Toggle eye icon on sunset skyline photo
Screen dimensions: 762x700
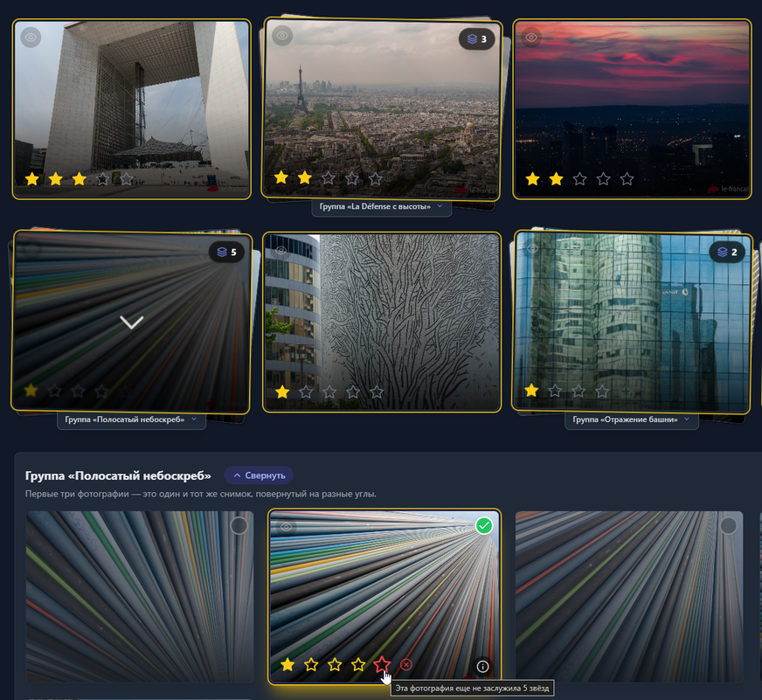(532, 38)
